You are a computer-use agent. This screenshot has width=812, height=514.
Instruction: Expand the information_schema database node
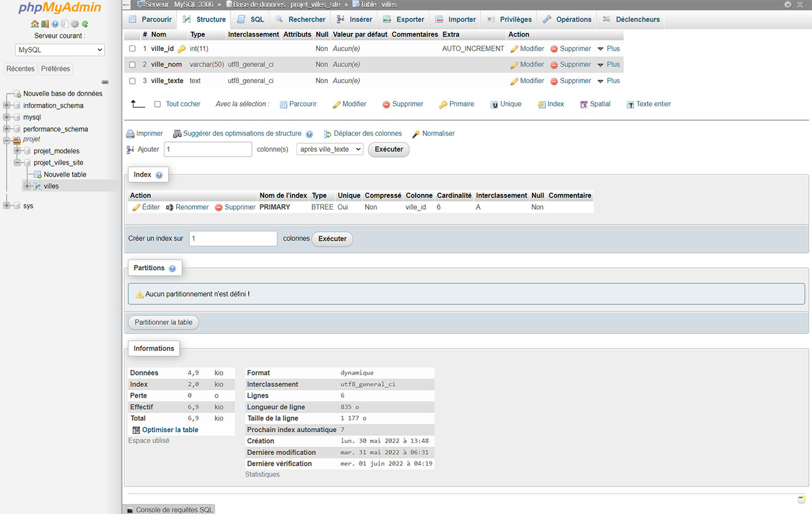7,105
